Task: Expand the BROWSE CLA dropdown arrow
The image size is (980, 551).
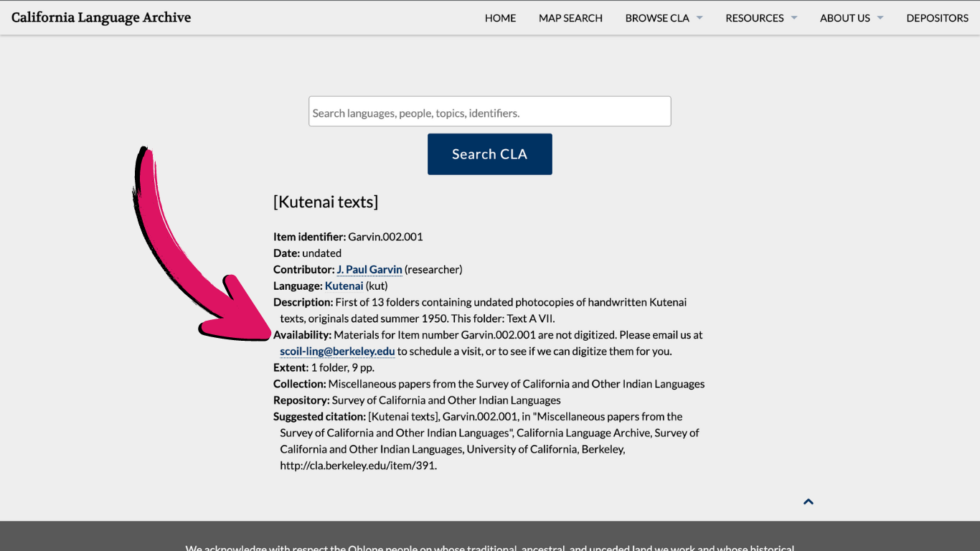Action: 699,18
